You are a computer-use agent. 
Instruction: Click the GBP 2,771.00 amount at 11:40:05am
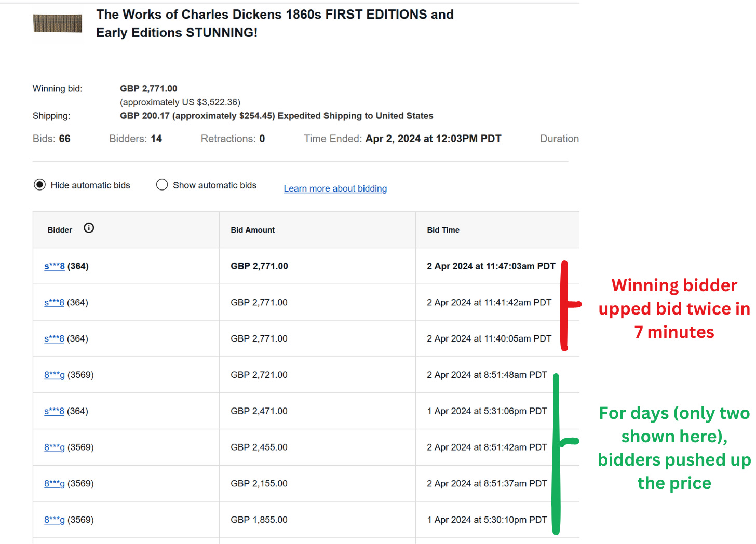(259, 339)
